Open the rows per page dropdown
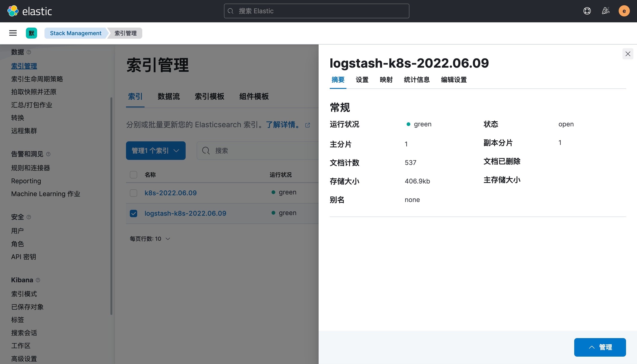The width and height of the screenshot is (637, 364). (x=150, y=239)
